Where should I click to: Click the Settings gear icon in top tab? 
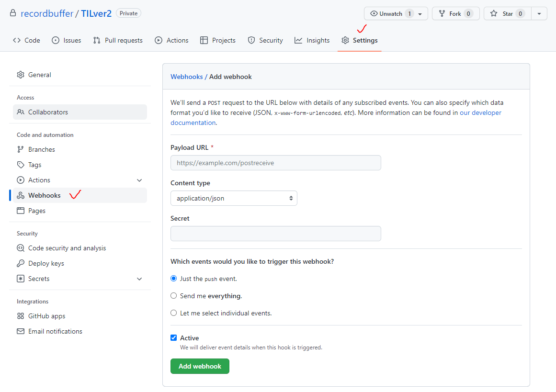345,40
